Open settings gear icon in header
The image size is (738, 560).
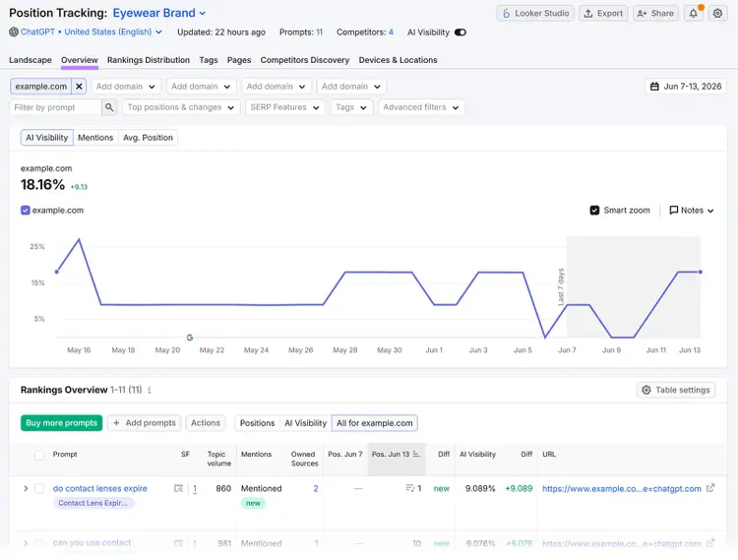tap(717, 13)
